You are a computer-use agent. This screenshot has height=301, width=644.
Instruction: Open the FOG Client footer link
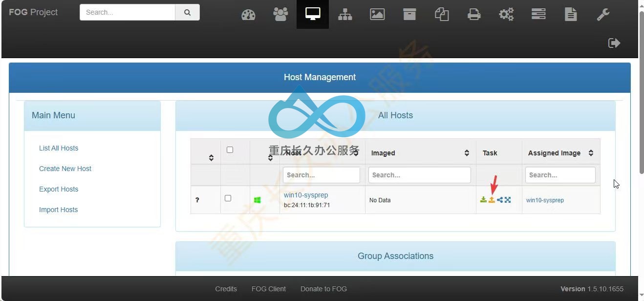click(269, 289)
